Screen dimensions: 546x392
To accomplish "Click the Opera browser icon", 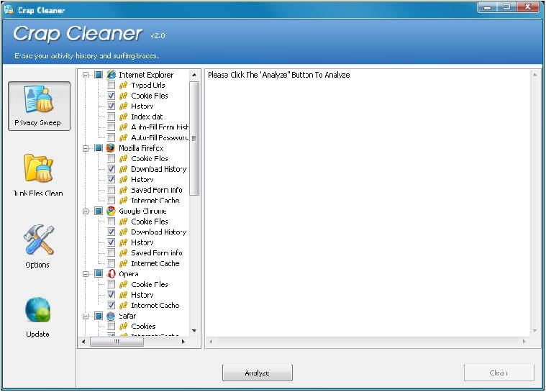I will [111, 273].
